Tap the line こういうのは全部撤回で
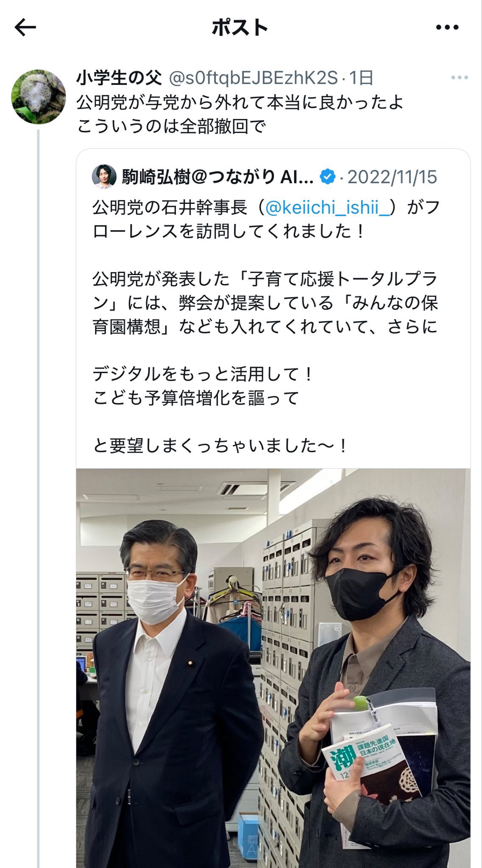Image resolution: width=482 pixels, height=868 pixels. 171,126
